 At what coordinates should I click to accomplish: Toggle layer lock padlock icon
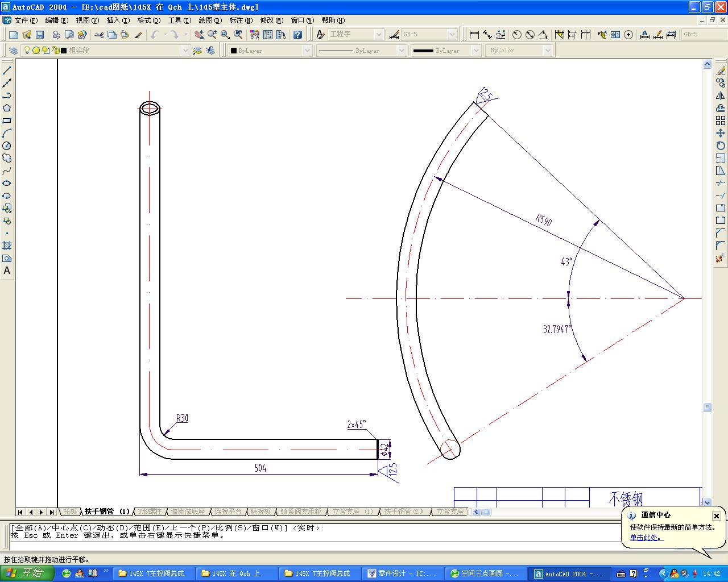click(x=55, y=51)
